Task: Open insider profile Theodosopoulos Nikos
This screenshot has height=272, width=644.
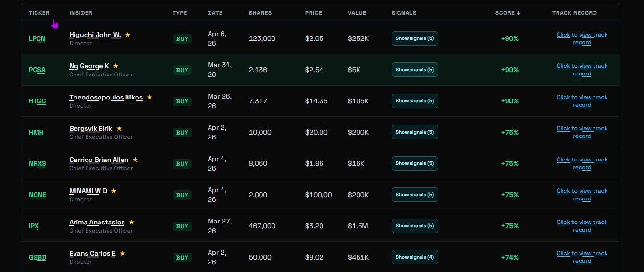Action: [x=106, y=97]
